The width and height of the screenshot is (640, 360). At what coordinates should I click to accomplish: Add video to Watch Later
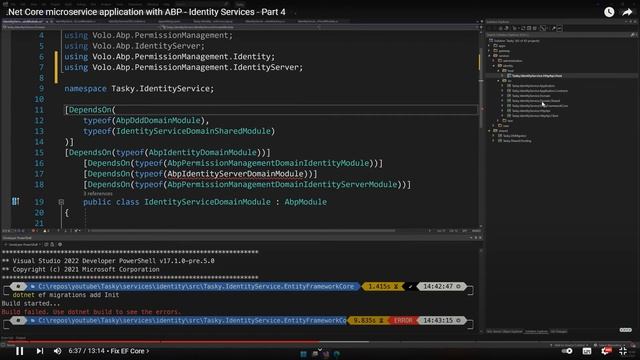click(609, 12)
